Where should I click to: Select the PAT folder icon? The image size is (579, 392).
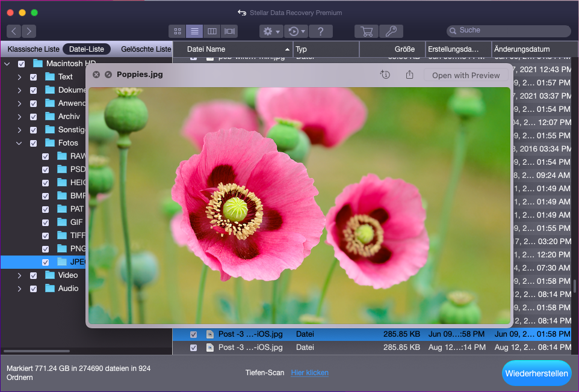click(62, 209)
